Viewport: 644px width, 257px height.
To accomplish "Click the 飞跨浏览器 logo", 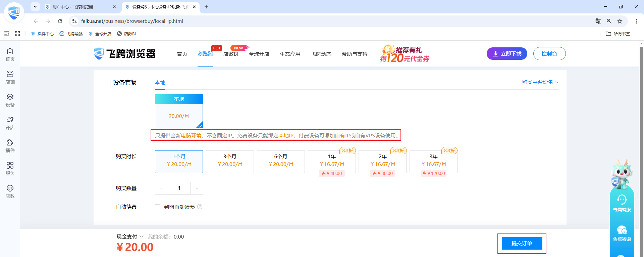I will [124, 54].
